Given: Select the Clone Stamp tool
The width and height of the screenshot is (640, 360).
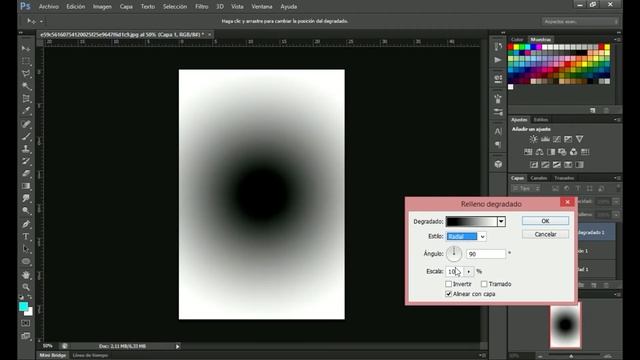Looking at the screenshot, I should 26,149.
